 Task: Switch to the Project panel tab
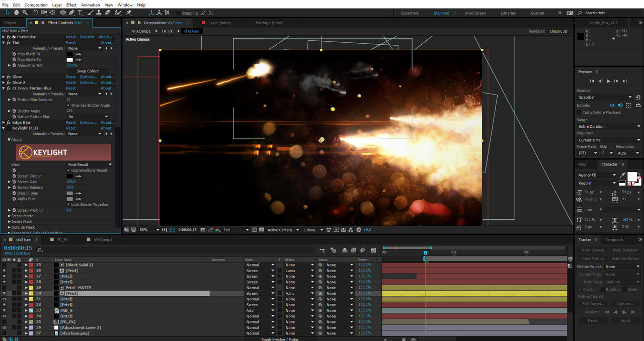(10, 23)
